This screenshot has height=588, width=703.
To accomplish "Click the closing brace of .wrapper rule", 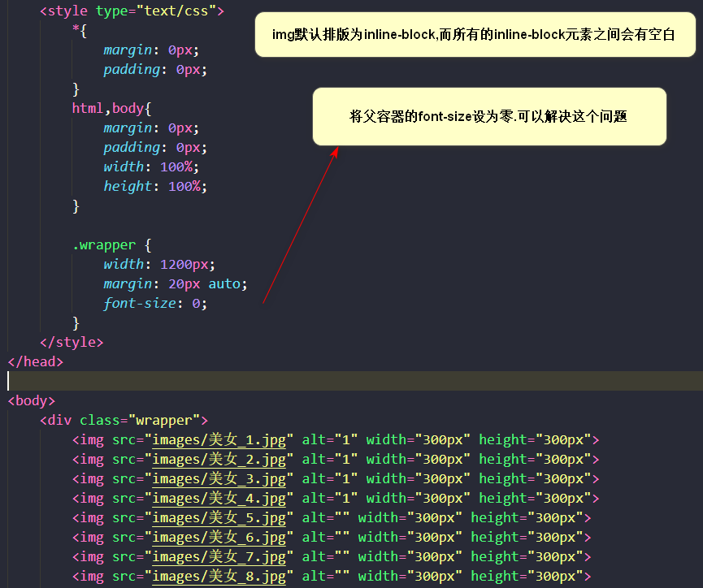I will 76,322.
